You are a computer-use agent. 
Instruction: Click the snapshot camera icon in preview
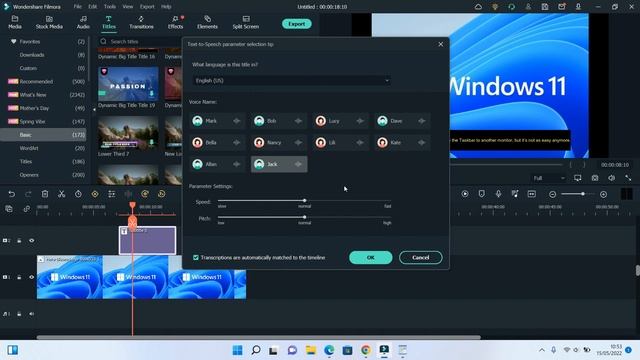coord(595,178)
